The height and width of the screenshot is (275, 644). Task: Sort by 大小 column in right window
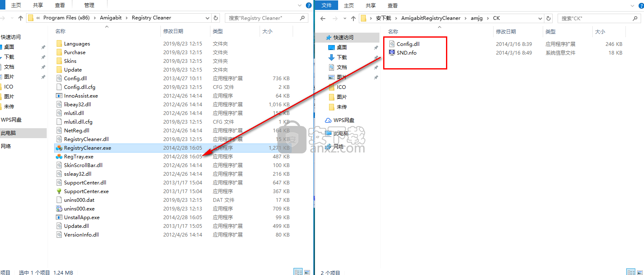coord(600,31)
